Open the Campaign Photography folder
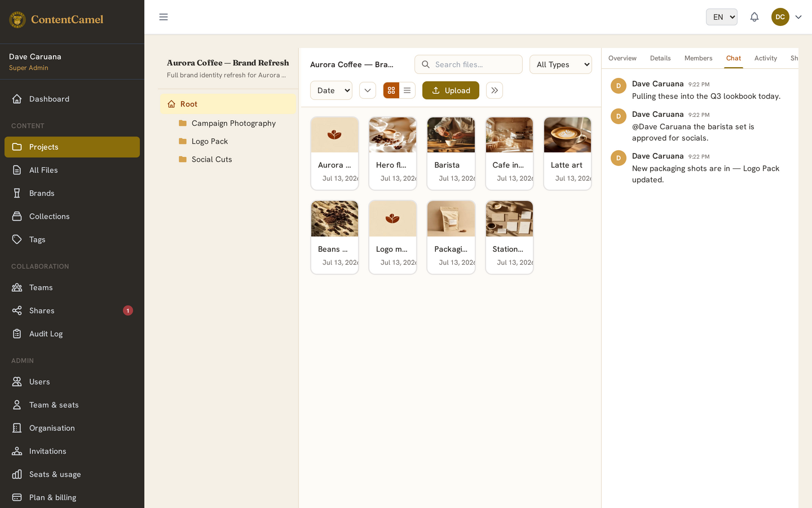This screenshot has width=812, height=508. (x=228, y=123)
